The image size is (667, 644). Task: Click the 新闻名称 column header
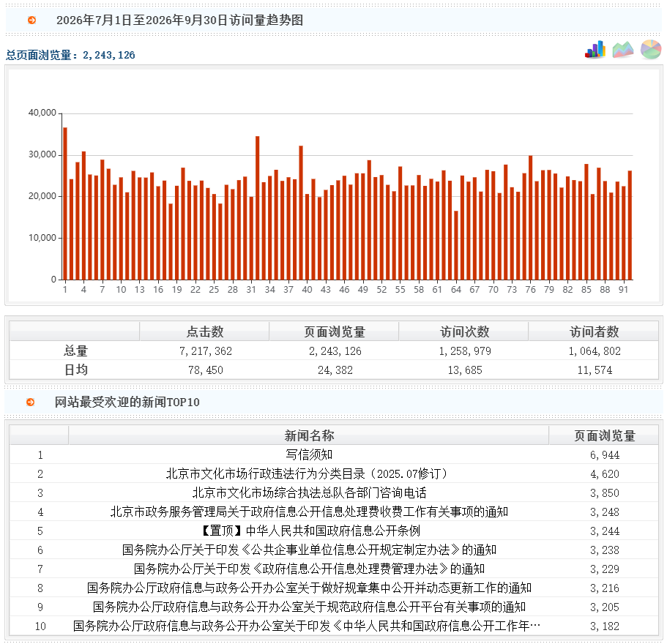tap(309, 435)
